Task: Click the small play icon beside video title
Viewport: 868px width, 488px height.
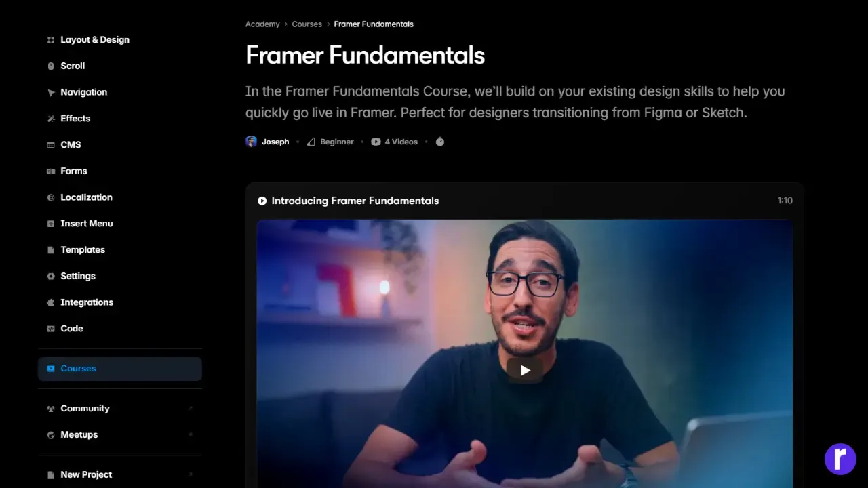Action: 262,201
